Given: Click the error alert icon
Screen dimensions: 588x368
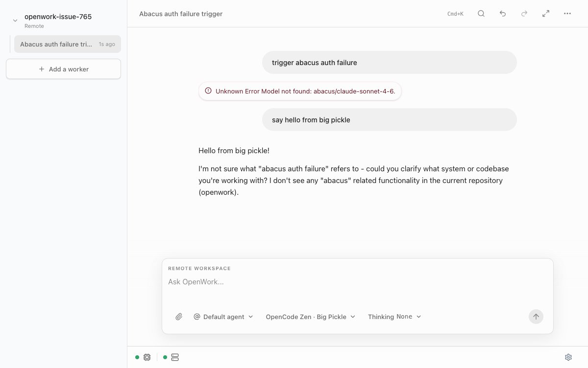Looking at the screenshot, I should coord(208,91).
